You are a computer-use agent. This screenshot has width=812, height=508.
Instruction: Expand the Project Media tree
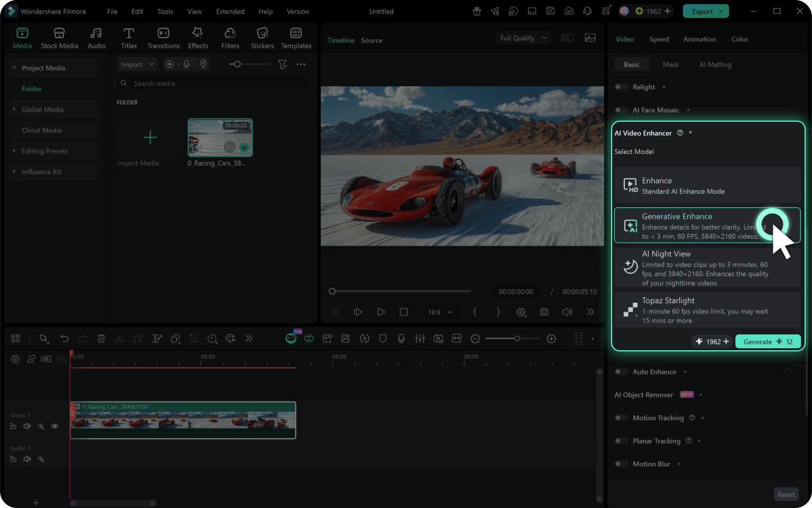pyautogui.click(x=14, y=68)
